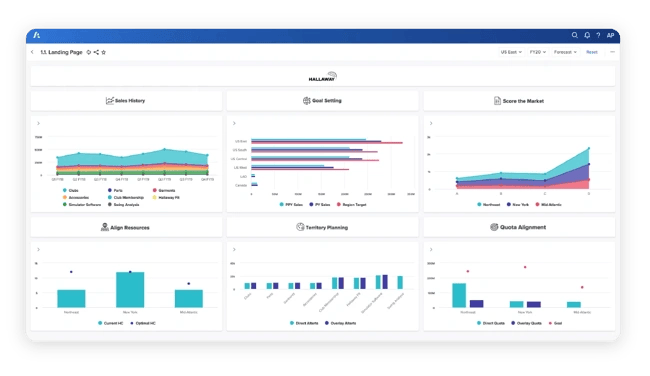Toggle the Mid-Atlantic legend in Score the Market
Viewport: 650px width, 376px height.
coord(548,204)
